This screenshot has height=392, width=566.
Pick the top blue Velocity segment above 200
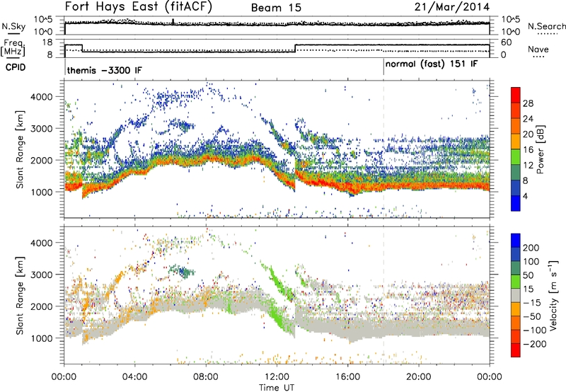pos(516,241)
